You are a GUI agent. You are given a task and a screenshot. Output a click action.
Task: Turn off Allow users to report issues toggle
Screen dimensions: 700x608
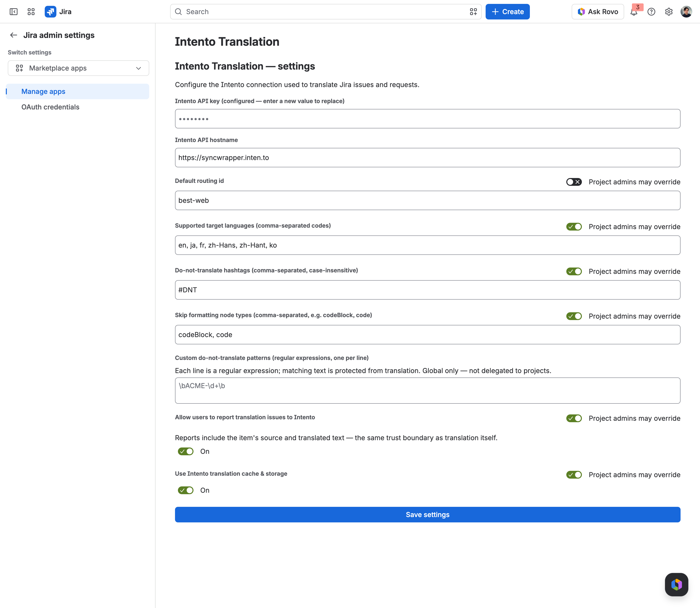[185, 451]
